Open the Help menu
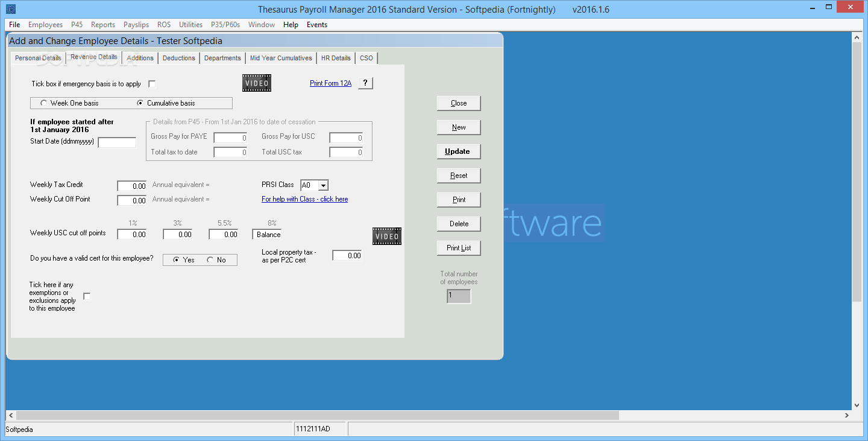Viewport: 868px width, 441px height. (291, 25)
